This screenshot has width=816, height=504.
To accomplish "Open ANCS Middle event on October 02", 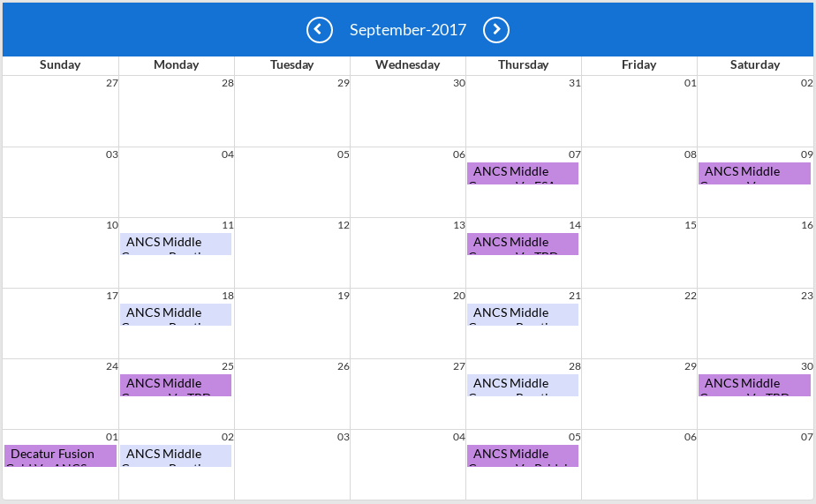I will 176,456.
